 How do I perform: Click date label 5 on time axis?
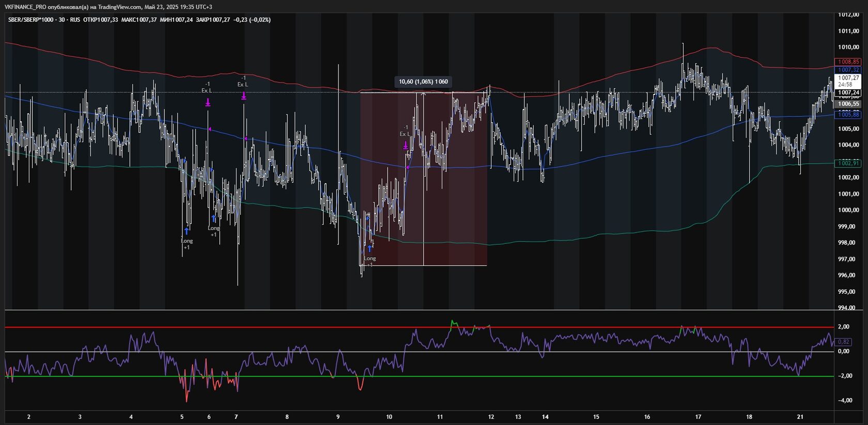182,417
